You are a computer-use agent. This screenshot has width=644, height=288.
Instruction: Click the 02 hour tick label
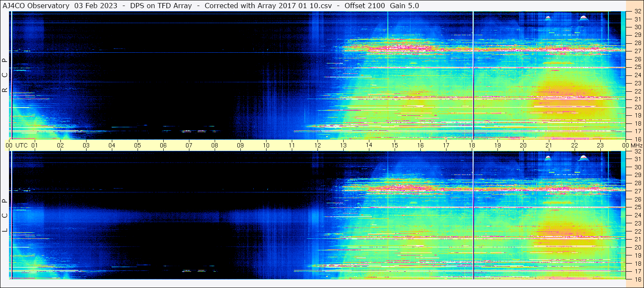pos(60,145)
